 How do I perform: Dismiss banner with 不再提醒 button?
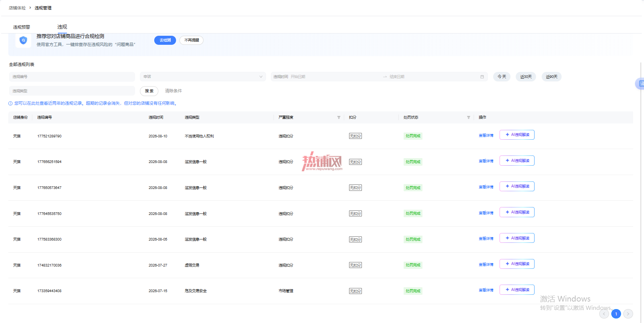point(191,40)
